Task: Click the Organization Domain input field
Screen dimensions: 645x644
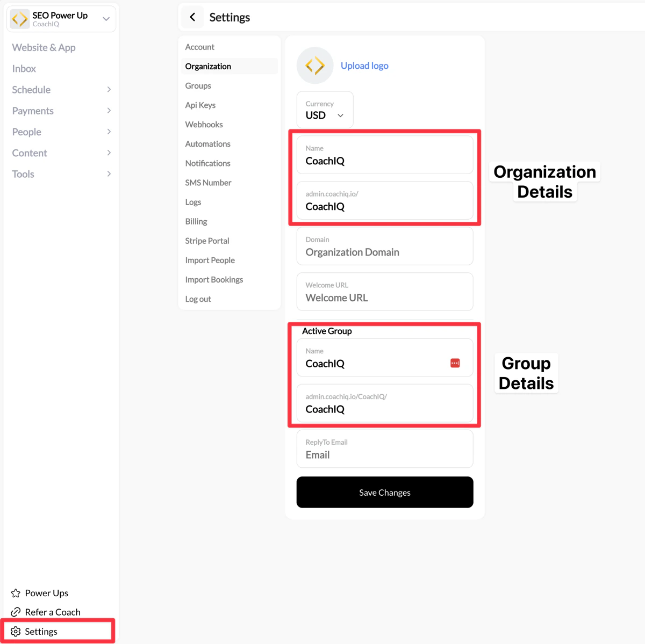Action: tap(385, 246)
